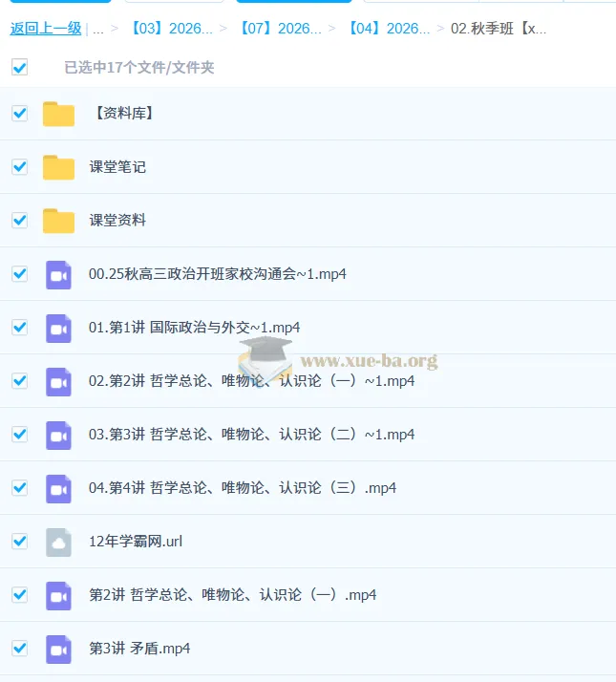The height and width of the screenshot is (682, 616).
Task: Click video icon for 00.25秋高三政治开班家校沟通会
Action: click(x=58, y=275)
